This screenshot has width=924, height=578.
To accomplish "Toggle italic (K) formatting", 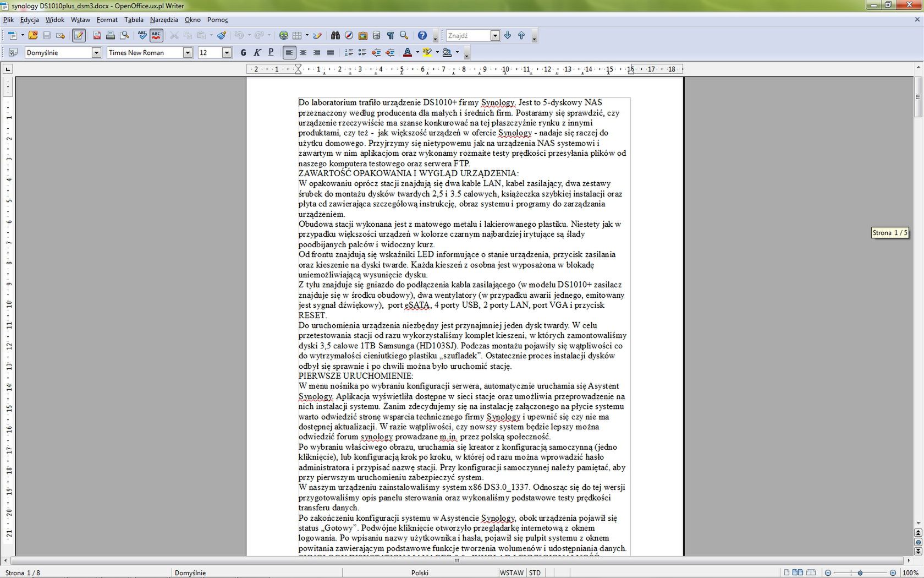I will [257, 52].
